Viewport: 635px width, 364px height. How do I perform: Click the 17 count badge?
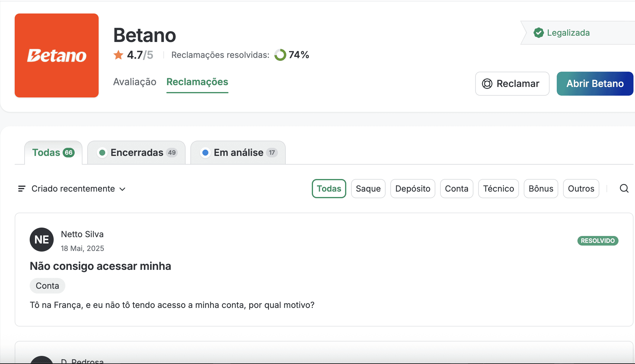click(272, 153)
